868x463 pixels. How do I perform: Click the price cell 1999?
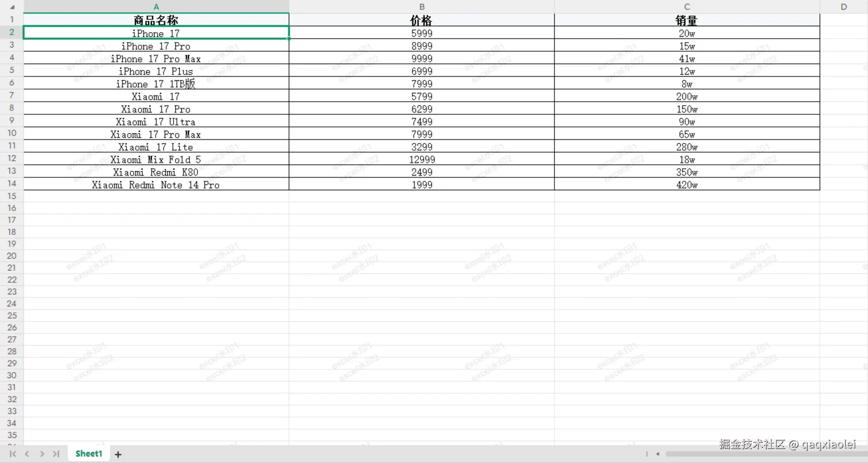[x=422, y=184]
